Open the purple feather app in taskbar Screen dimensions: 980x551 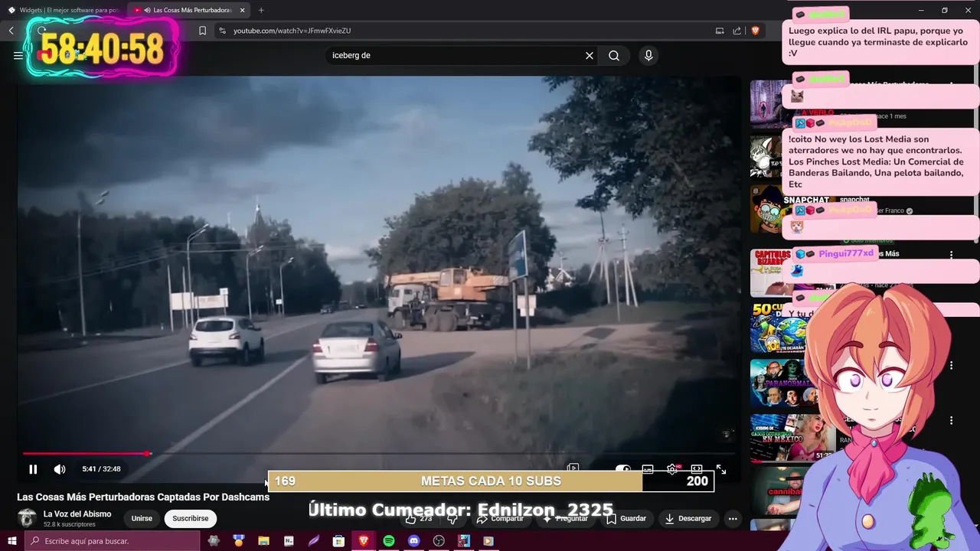pos(314,541)
